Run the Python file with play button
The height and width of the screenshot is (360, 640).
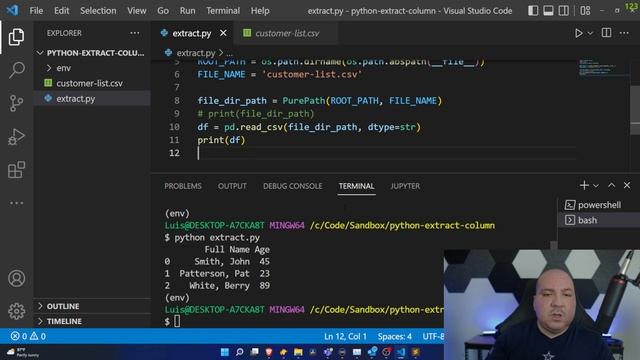click(x=578, y=33)
